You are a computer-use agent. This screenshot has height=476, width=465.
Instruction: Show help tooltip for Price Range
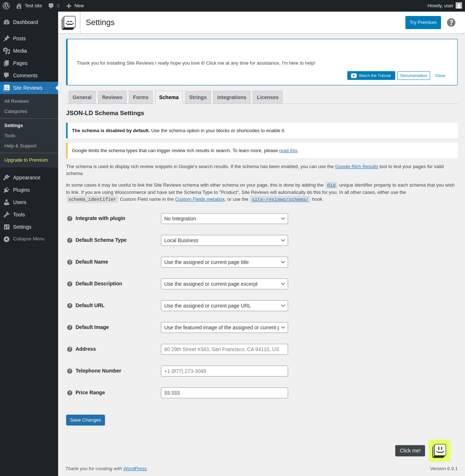[70, 393]
